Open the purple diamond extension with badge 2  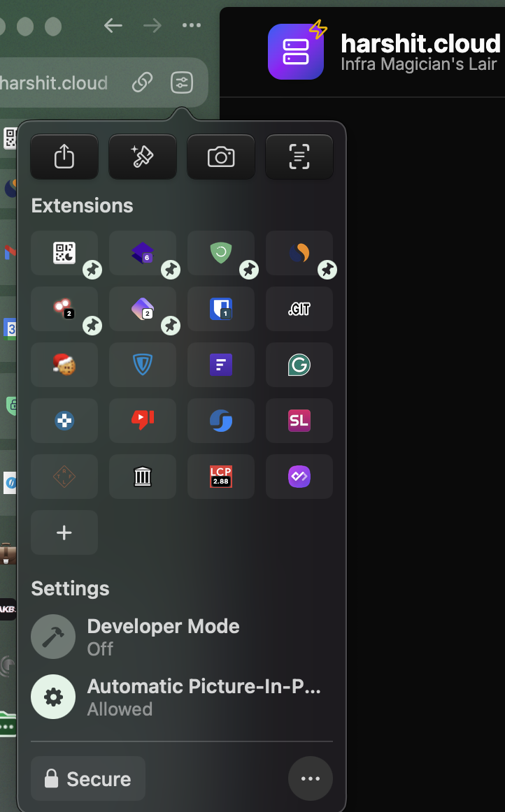[x=143, y=309]
